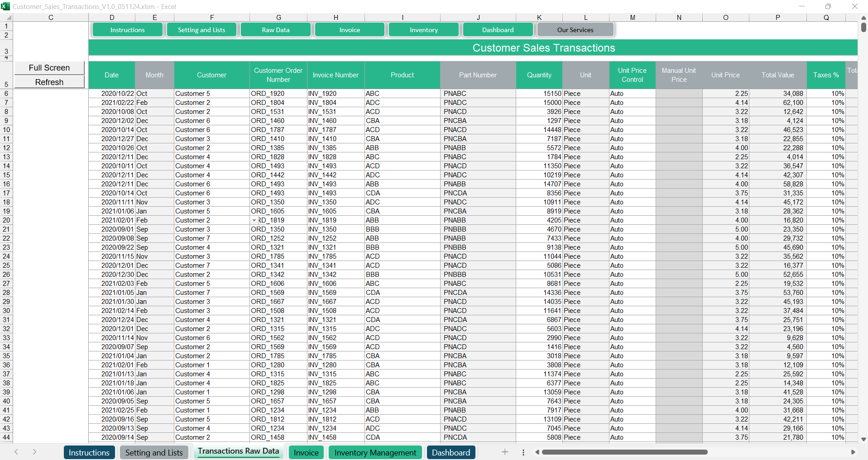Click vertical scrollbar down arrow
The image size is (868, 460).
pos(863,439)
